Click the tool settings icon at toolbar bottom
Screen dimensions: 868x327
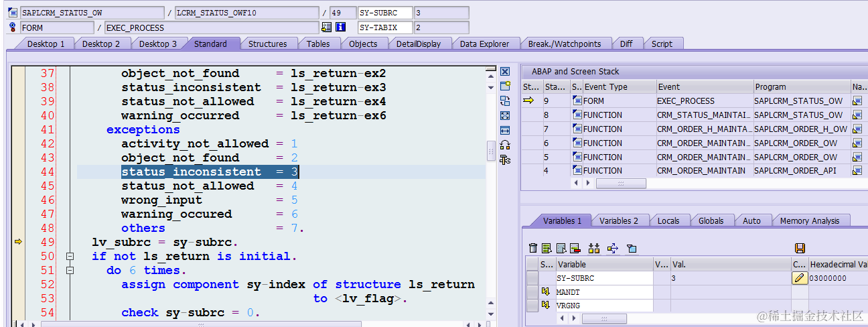[505, 159]
